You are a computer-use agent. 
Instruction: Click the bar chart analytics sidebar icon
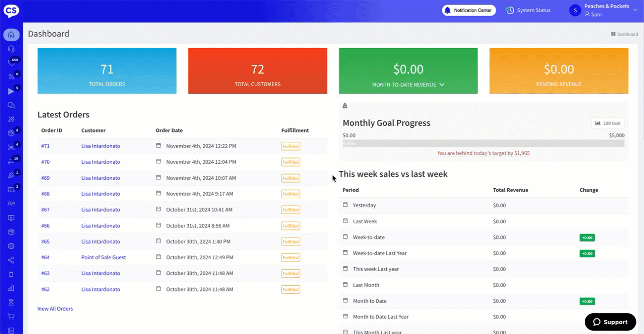click(11, 288)
